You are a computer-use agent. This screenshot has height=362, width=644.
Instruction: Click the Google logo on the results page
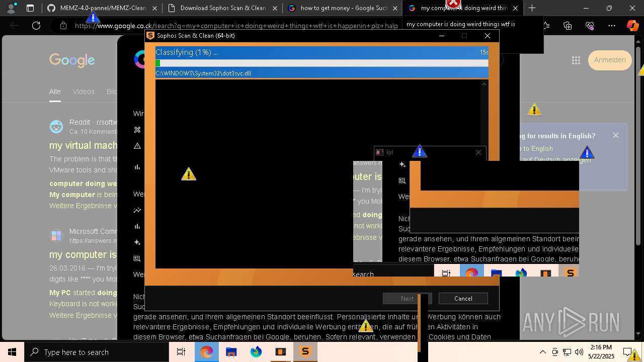[72, 60]
